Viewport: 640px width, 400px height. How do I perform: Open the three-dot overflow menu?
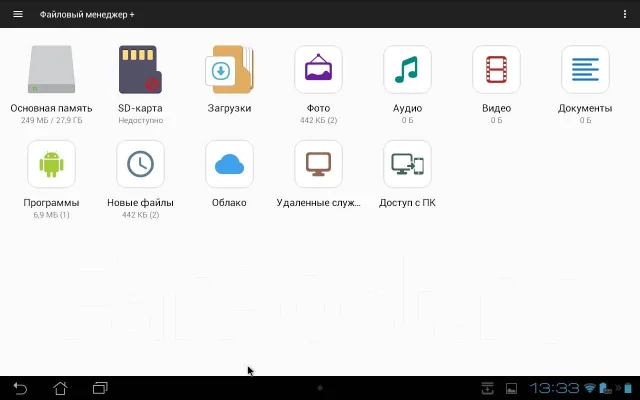[625, 14]
